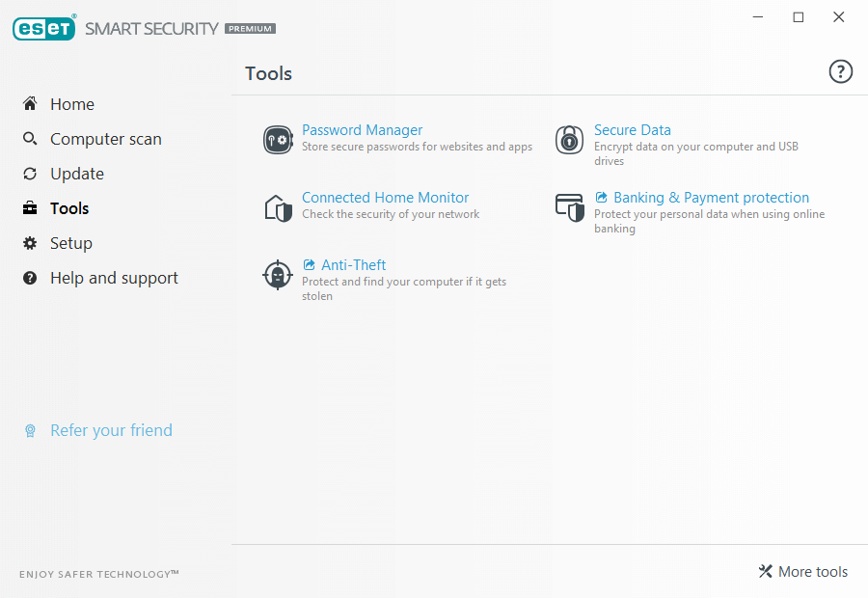Viewport: 868px width, 598px height.
Task: Expand More tools at the bottom
Action: pyautogui.click(x=803, y=572)
